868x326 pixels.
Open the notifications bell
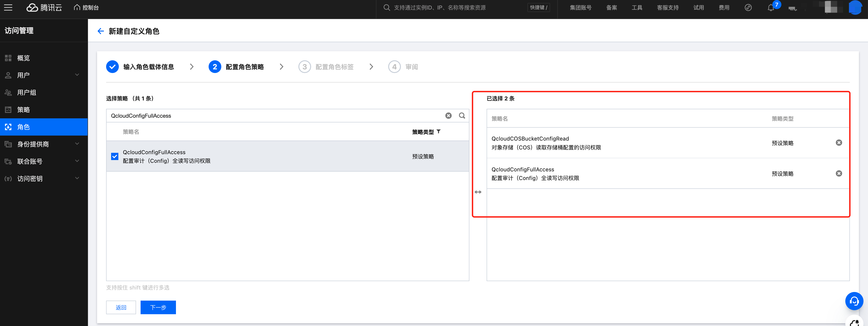(x=771, y=8)
